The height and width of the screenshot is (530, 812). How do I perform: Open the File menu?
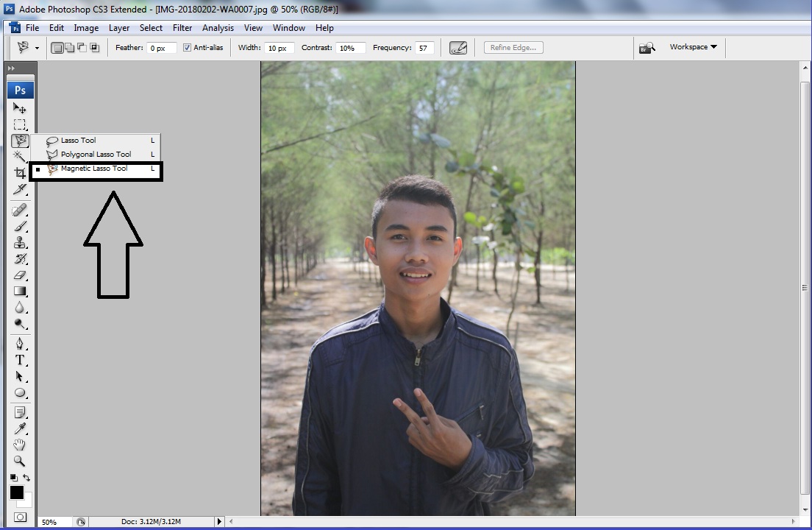[32, 28]
